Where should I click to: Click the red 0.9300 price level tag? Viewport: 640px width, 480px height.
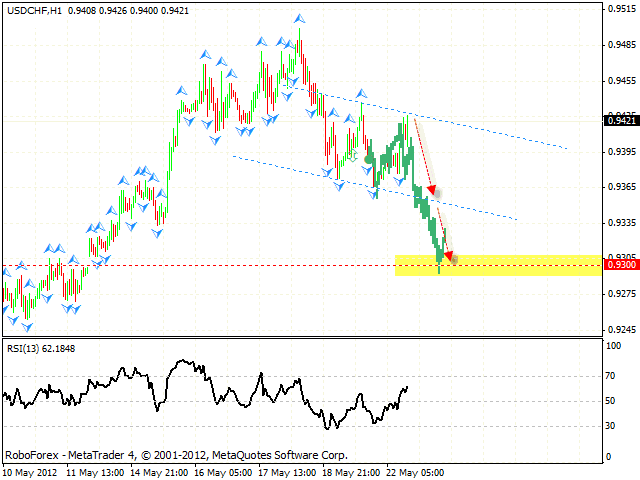pyautogui.click(x=617, y=265)
